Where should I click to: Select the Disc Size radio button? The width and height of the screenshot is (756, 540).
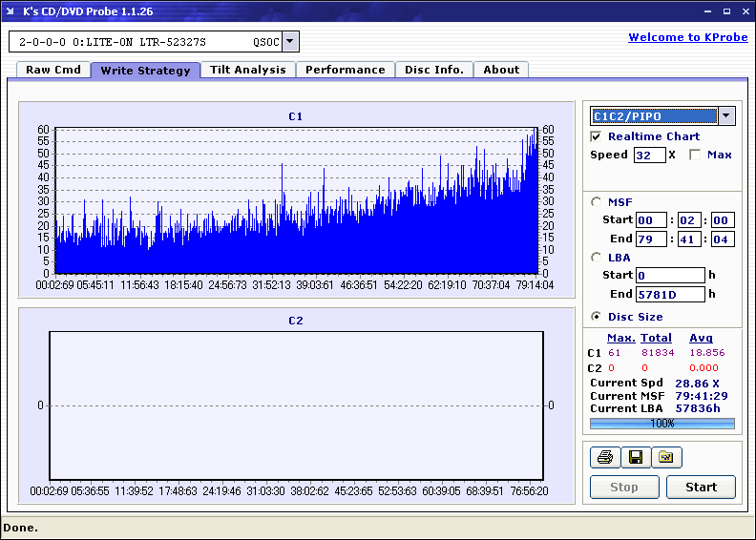point(597,317)
